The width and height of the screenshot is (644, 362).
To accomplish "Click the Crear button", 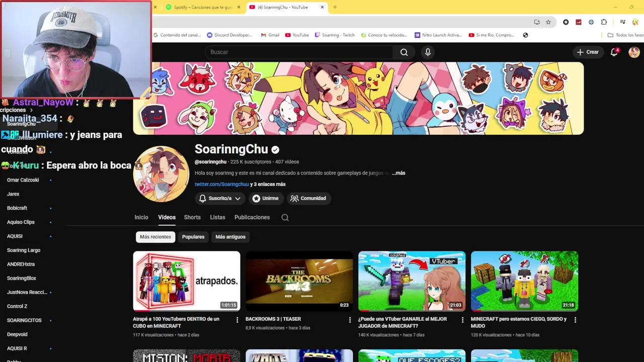I will (588, 52).
